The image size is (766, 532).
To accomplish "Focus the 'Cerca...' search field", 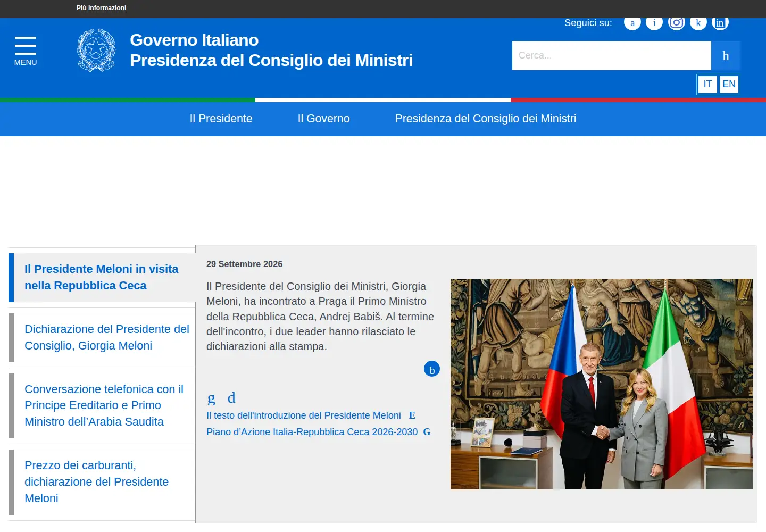I will (x=612, y=55).
